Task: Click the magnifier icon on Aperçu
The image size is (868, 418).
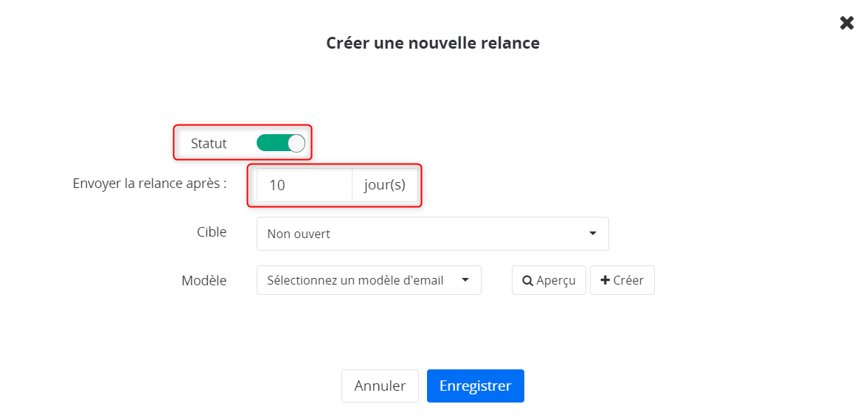Action: pyautogui.click(x=528, y=281)
